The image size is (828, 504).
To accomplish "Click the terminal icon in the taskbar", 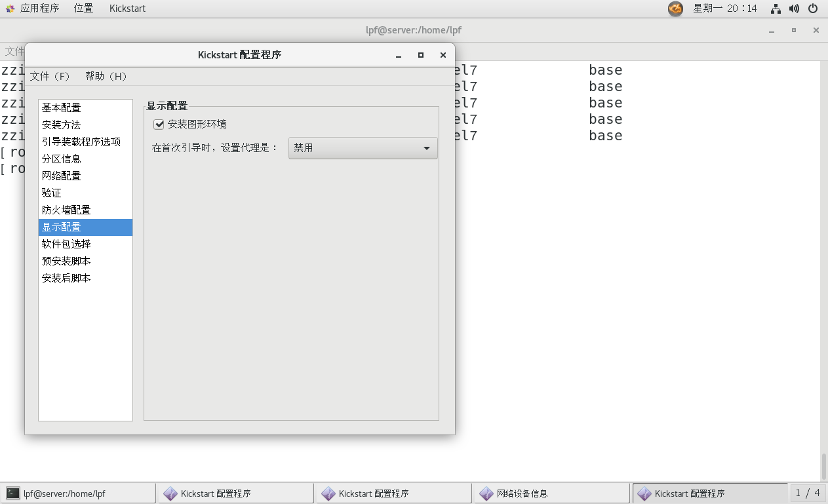I will [x=13, y=494].
